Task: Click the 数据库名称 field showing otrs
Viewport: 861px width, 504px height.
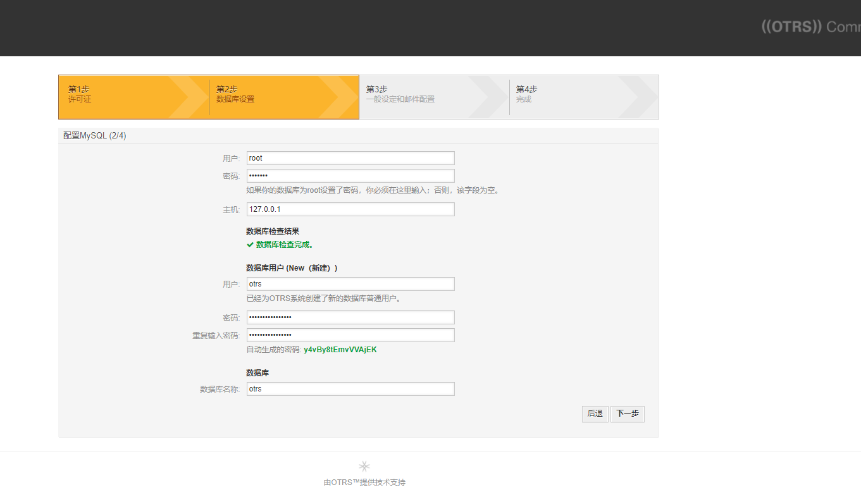Action: click(x=350, y=388)
